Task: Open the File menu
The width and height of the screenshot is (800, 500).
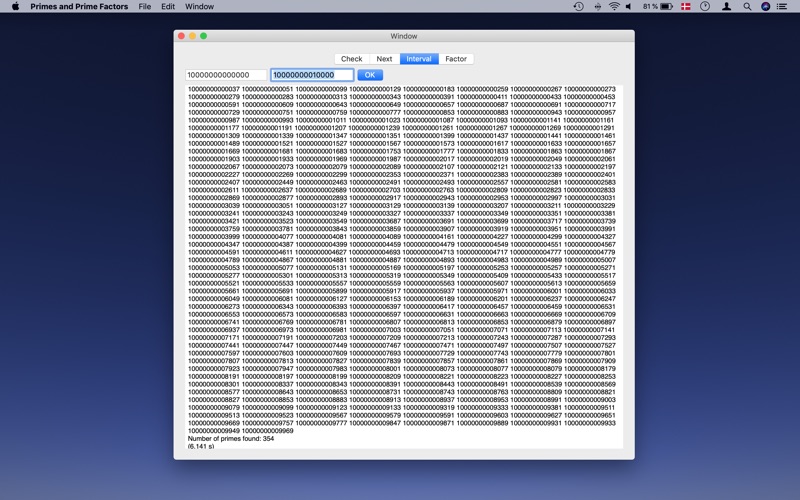Action: (x=145, y=7)
